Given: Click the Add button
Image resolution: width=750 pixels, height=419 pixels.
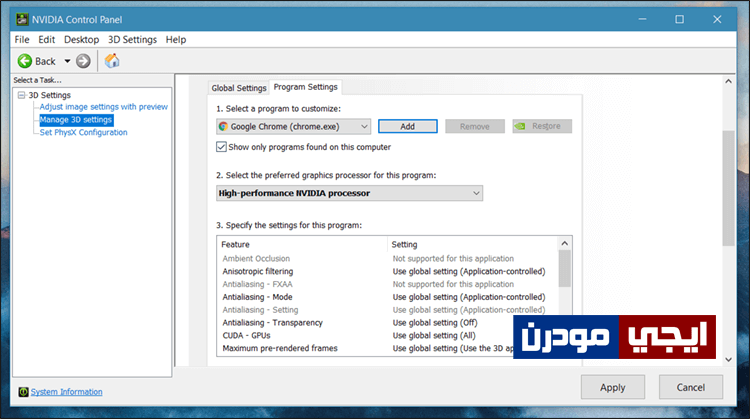Looking at the screenshot, I should click(408, 126).
